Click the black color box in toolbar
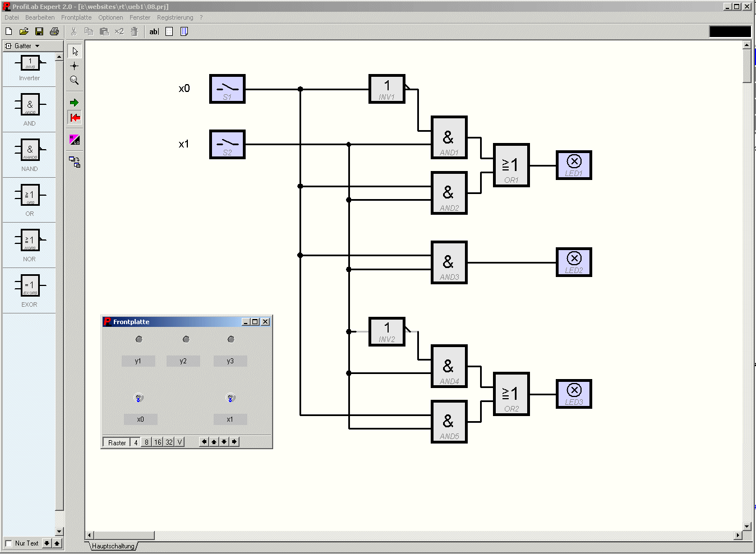 coord(730,31)
